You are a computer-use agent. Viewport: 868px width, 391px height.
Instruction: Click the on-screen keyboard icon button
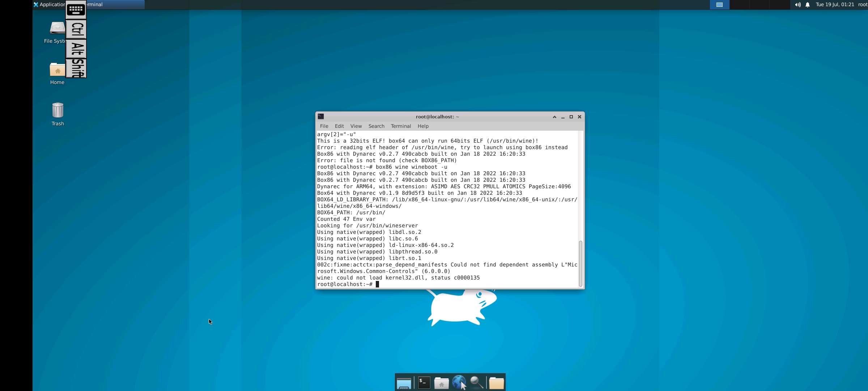click(x=76, y=10)
